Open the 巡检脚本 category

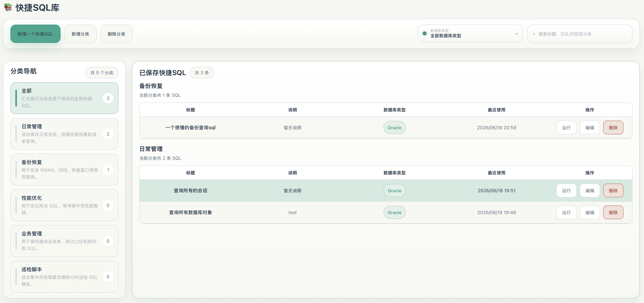64,277
